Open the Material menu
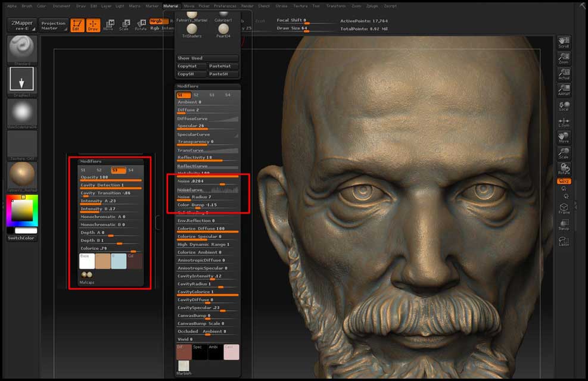Image resolution: width=588 pixels, height=381 pixels. click(x=170, y=6)
